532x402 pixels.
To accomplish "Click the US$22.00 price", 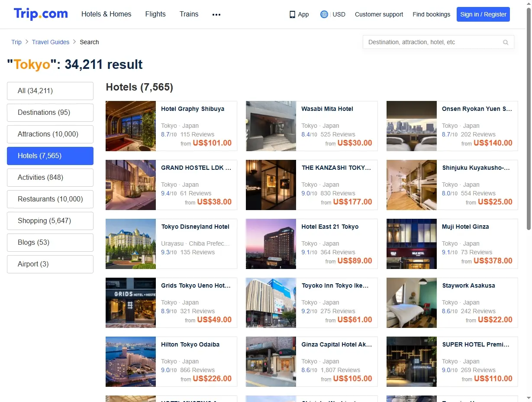I will pos(495,320).
